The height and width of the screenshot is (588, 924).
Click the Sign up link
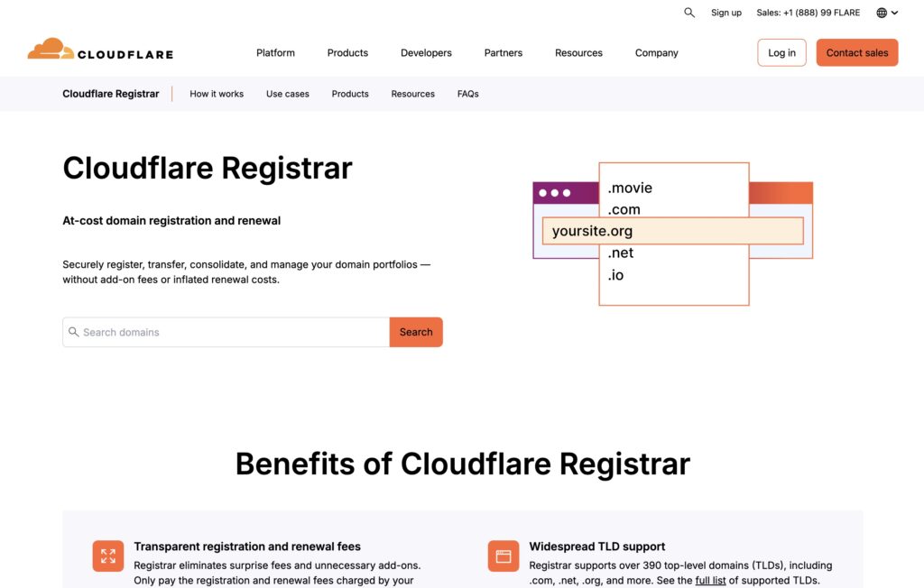click(725, 13)
